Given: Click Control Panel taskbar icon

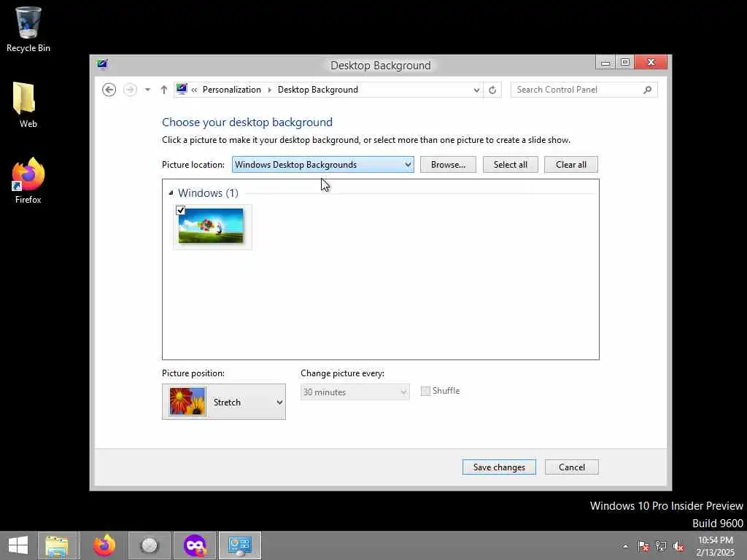Looking at the screenshot, I should point(239,545).
